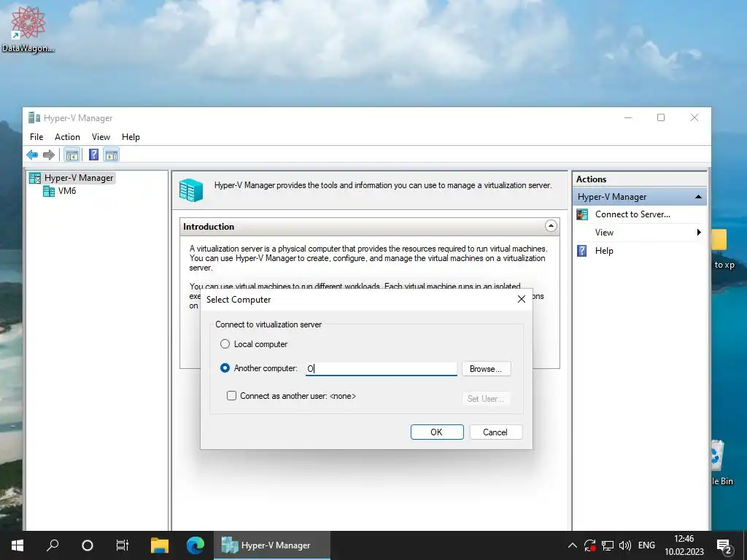747x560 pixels.
Task: Click the Back arrow toolbar icon
Action: coord(32,155)
